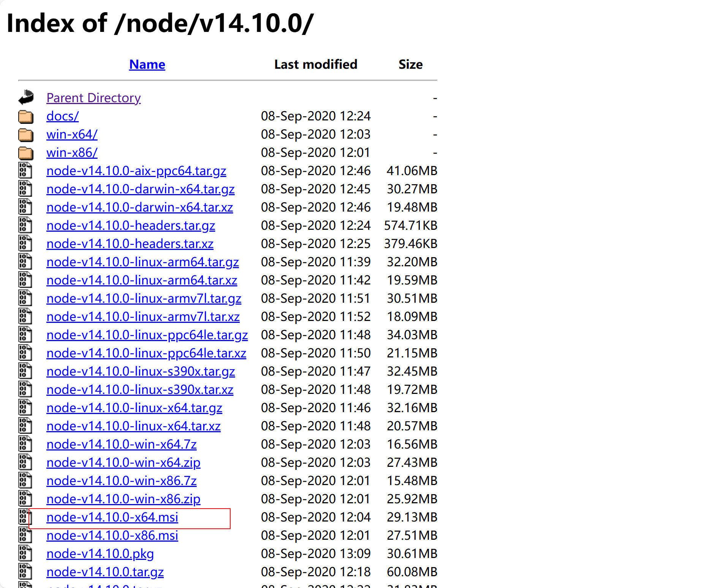This screenshot has width=726, height=588.
Task: Click file icon next to node-v14.10.0-win-x64.zip
Action: 25,463
